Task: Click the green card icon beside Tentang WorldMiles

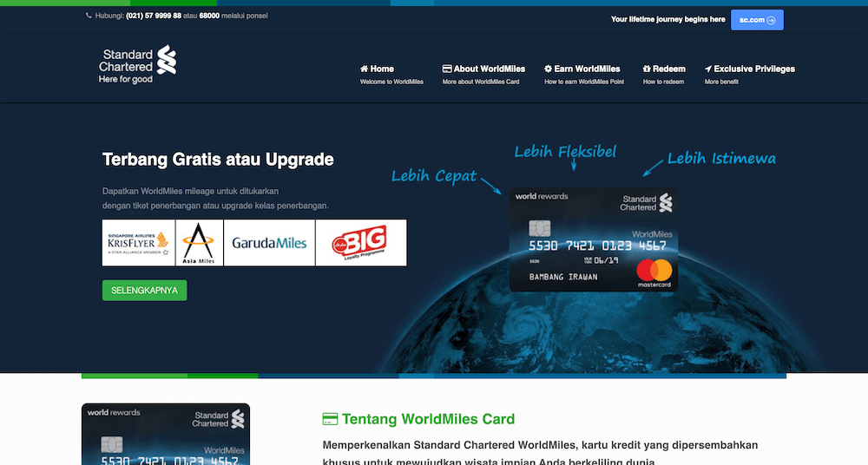Action: [330, 419]
